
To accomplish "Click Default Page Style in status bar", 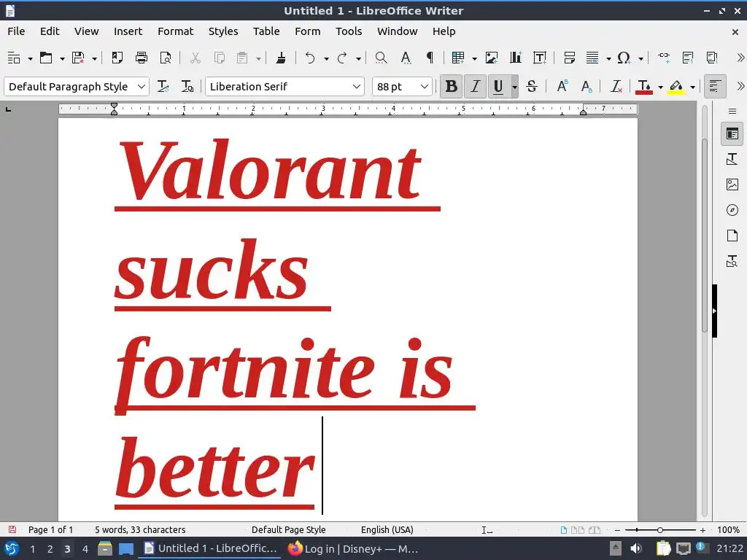I will pos(288,530).
